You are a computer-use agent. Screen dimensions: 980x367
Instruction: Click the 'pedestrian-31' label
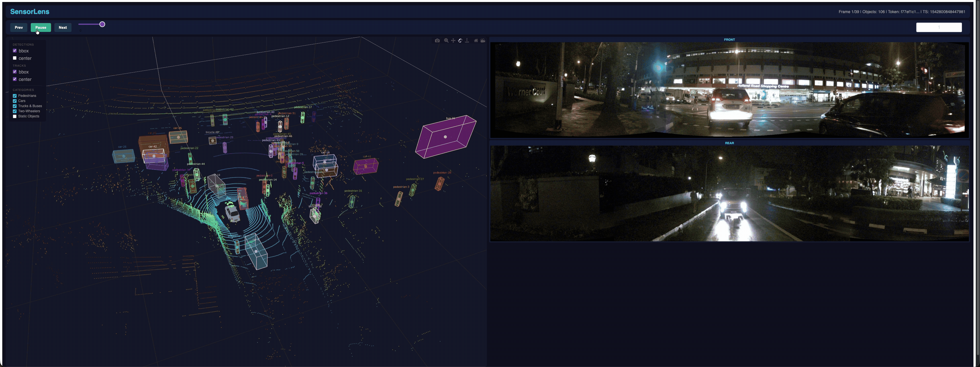pos(353,191)
